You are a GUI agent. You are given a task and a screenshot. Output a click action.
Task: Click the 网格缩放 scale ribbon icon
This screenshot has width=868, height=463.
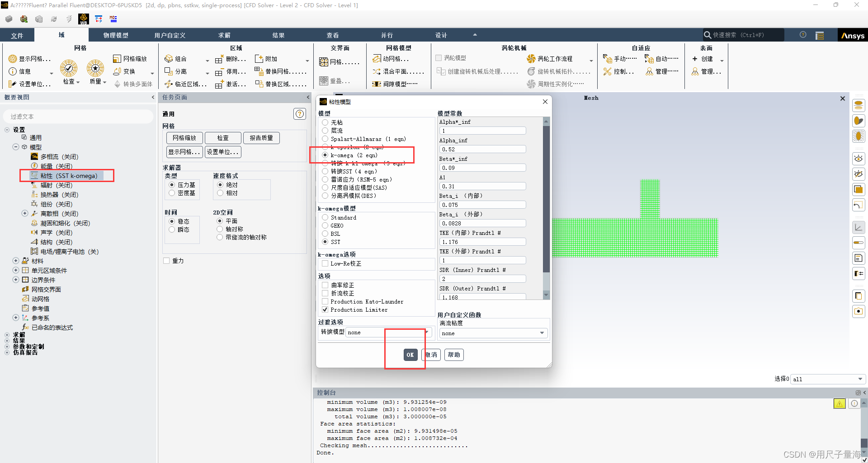pos(117,59)
